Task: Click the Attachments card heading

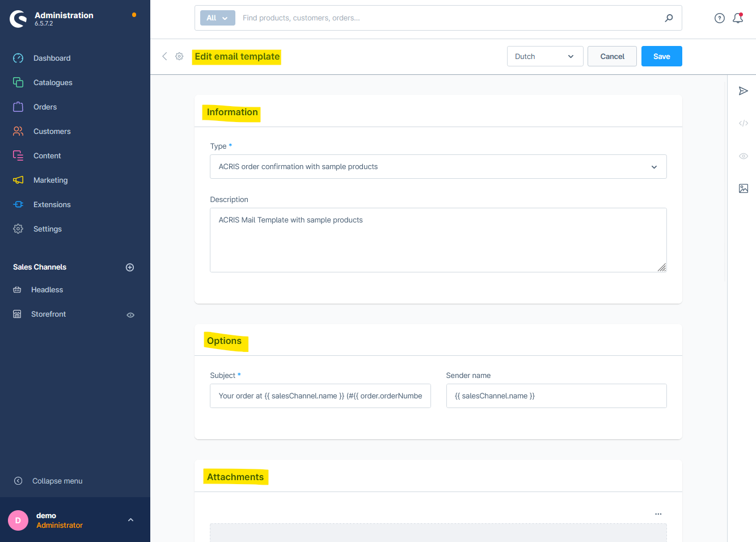Action: click(x=235, y=477)
